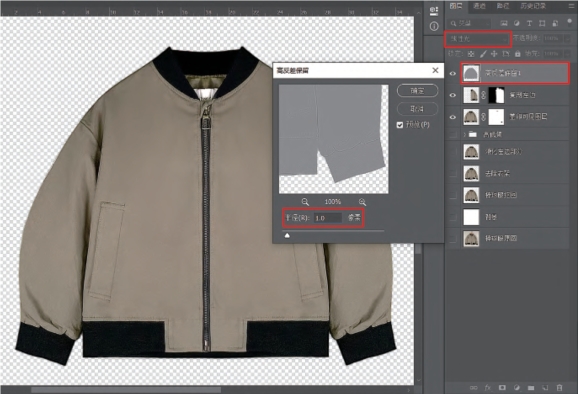
Task: Confirm the High Pass dialog with 确定
Action: point(417,91)
